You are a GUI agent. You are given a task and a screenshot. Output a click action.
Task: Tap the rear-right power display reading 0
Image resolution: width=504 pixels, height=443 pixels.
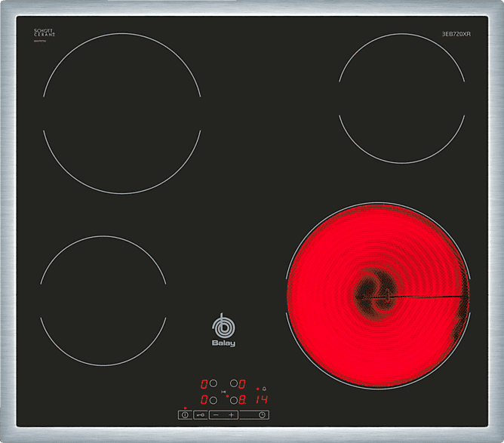242,384
